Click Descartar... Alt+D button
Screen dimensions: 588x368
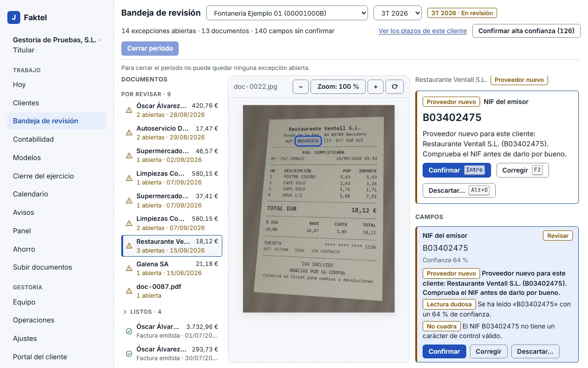tap(459, 190)
